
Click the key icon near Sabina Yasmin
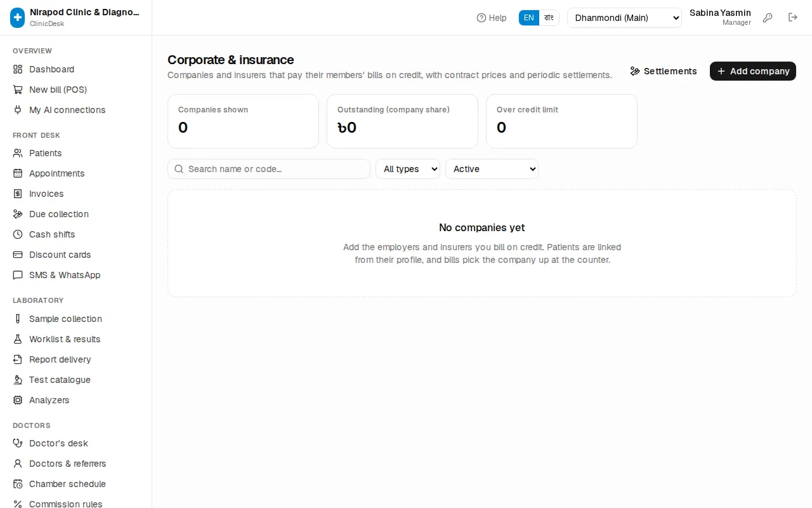click(x=768, y=18)
